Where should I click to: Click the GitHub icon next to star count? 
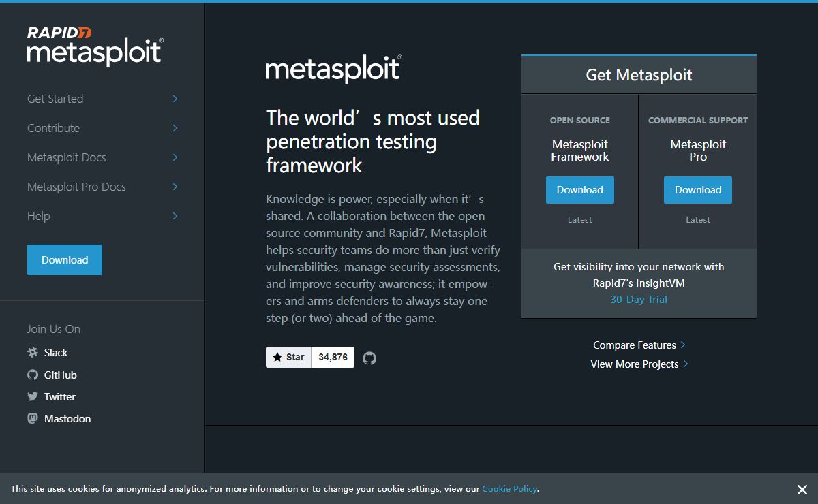369,358
